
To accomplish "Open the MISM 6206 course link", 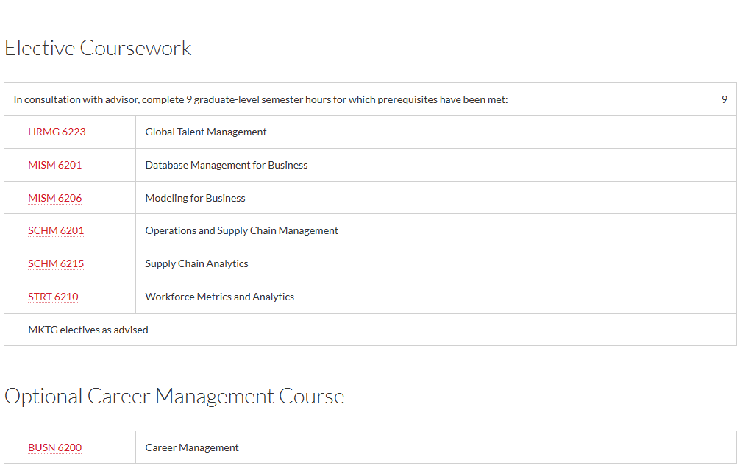I will coord(55,198).
